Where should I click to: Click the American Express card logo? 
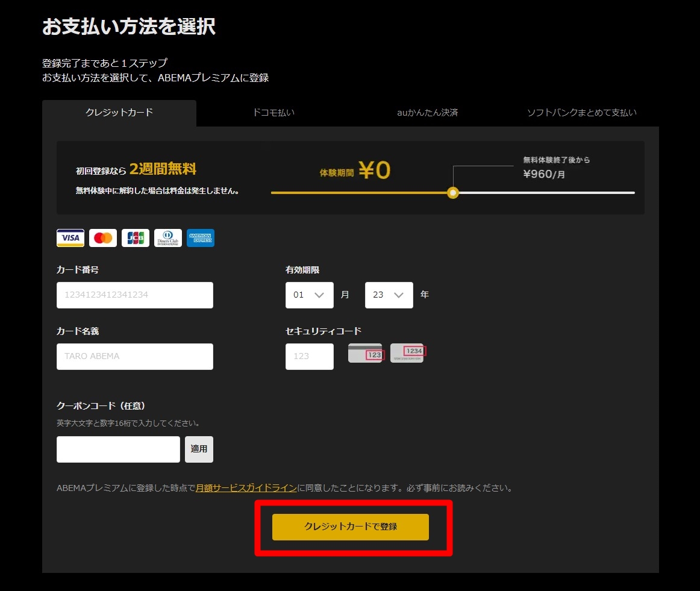click(x=201, y=238)
